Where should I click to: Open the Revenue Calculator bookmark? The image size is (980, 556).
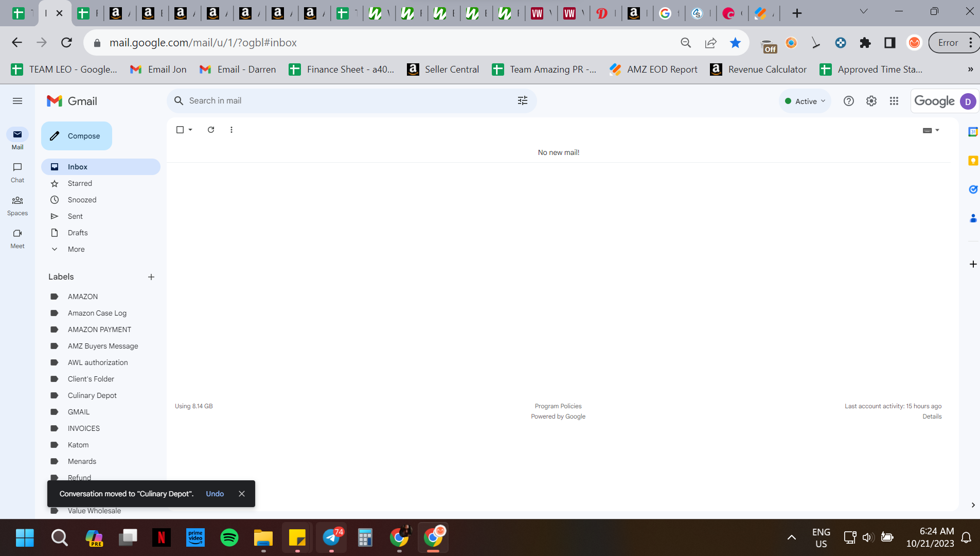point(758,69)
